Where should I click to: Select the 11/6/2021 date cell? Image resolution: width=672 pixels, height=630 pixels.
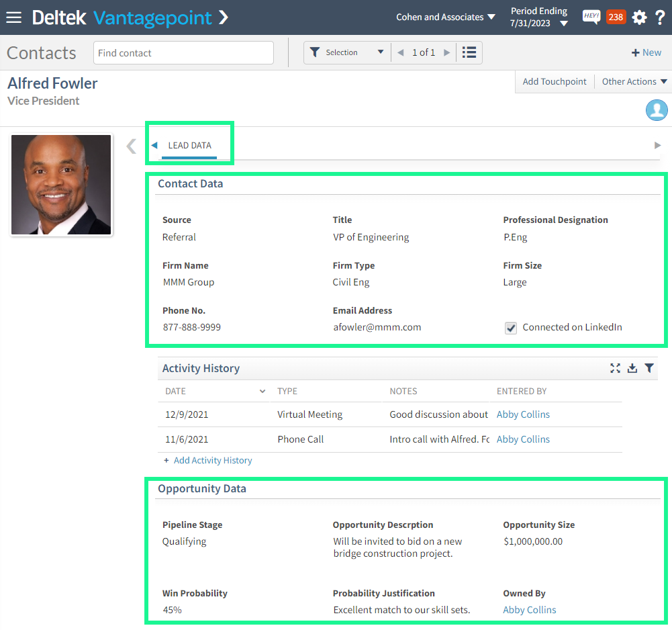(187, 439)
